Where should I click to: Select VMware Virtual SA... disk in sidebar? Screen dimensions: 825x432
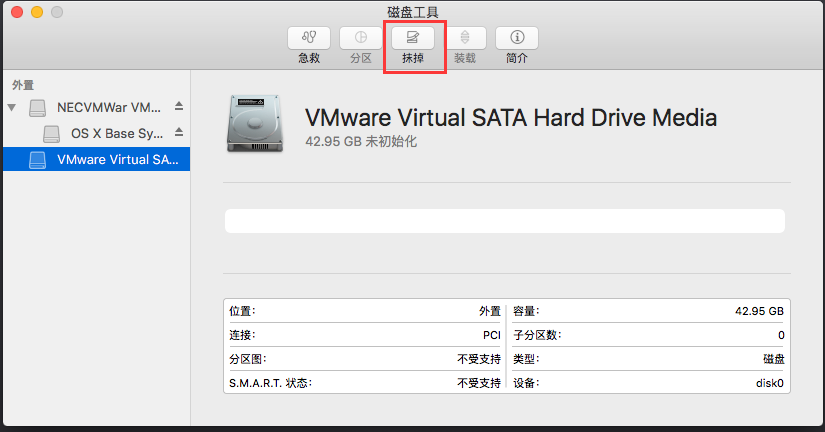tap(96, 159)
